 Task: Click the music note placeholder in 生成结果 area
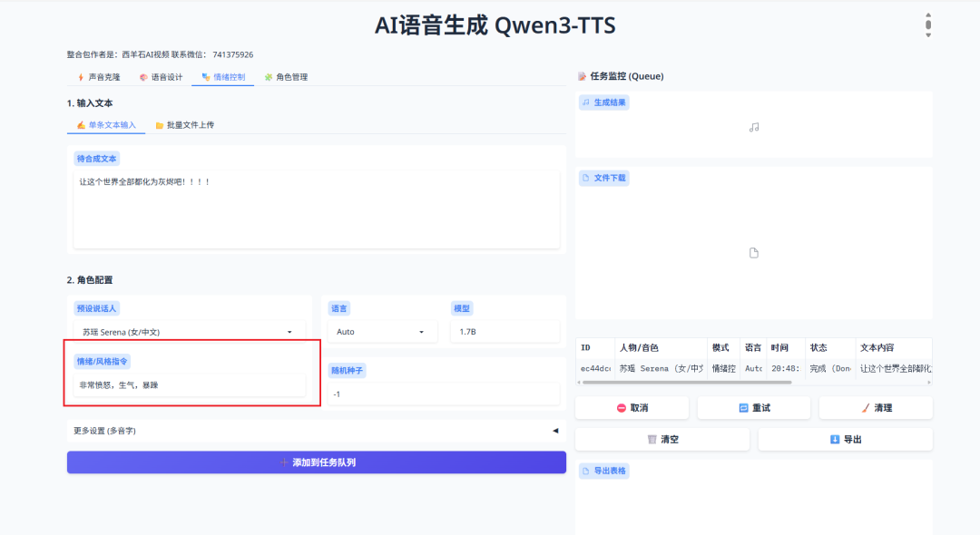point(753,129)
